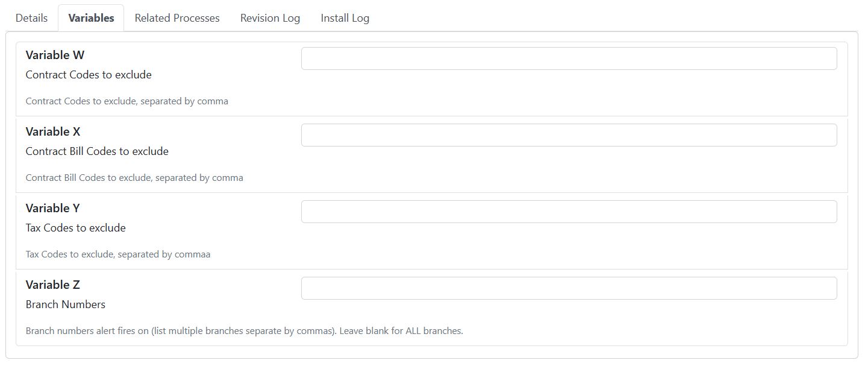Viewport: 868px width, 369px height.
Task: Click the Tax Codes separated by commaa hint
Action: [x=118, y=254]
